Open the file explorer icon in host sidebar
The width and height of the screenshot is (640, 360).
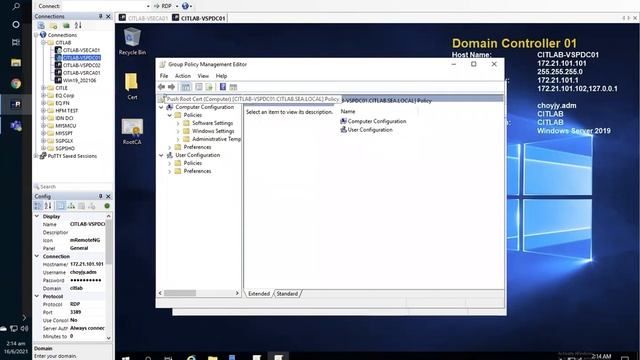[16, 62]
